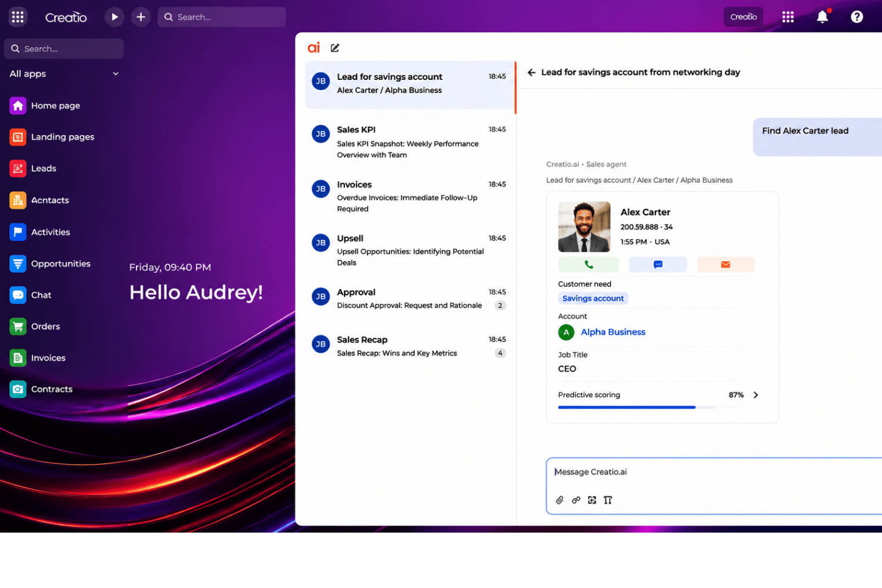882x588 pixels.
Task: Click the screenshot capture icon in message box
Action: (592, 500)
